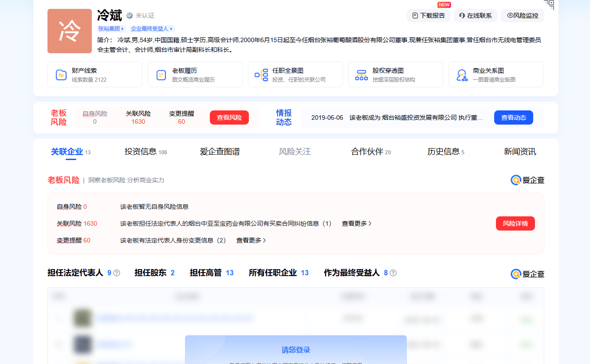
Task: Click 该老板暂无自身风险信息 text
Action: pyautogui.click(x=154, y=207)
